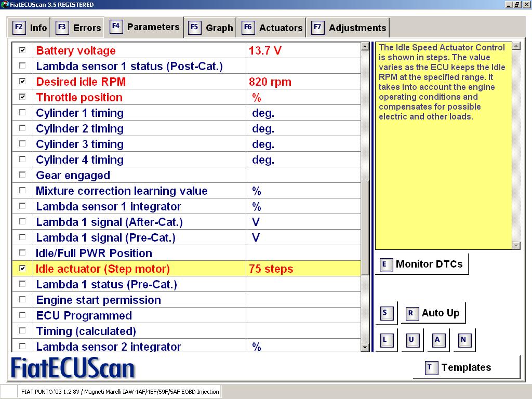The image size is (532, 399).
Task: Click the Auto Up button
Action: 434,313
